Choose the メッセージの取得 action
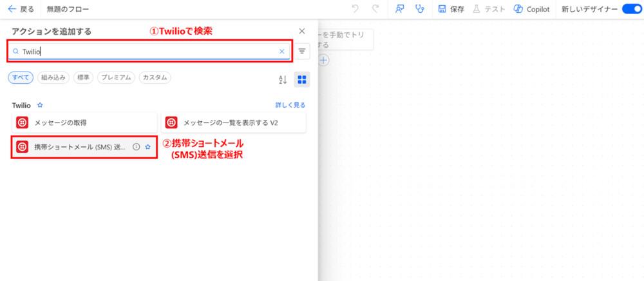 84,122
